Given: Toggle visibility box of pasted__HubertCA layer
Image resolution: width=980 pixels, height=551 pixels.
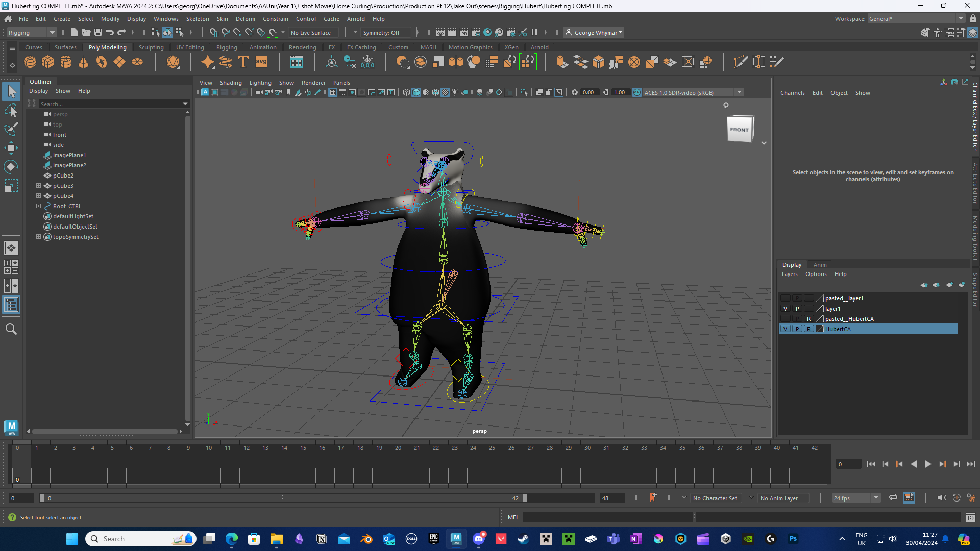Looking at the screenshot, I should pyautogui.click(x=785, y=319).
